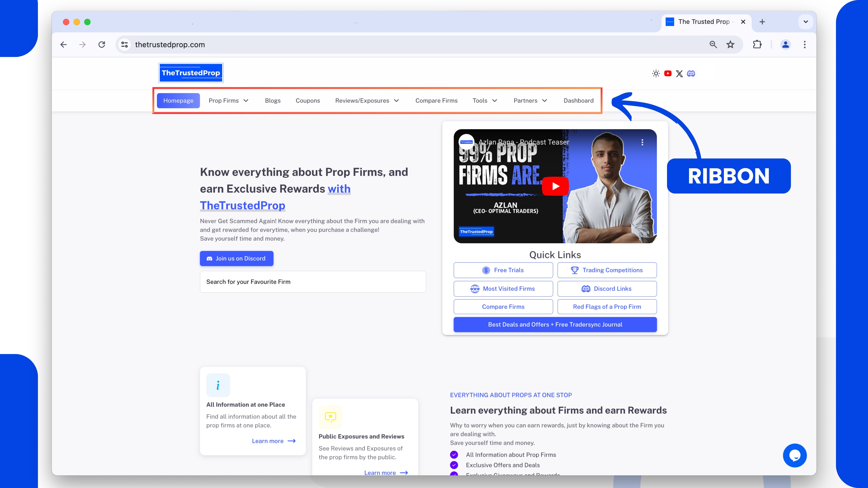Expand the Prop Firms dropdown
The image size is (868, 488).
coord(228,101)
